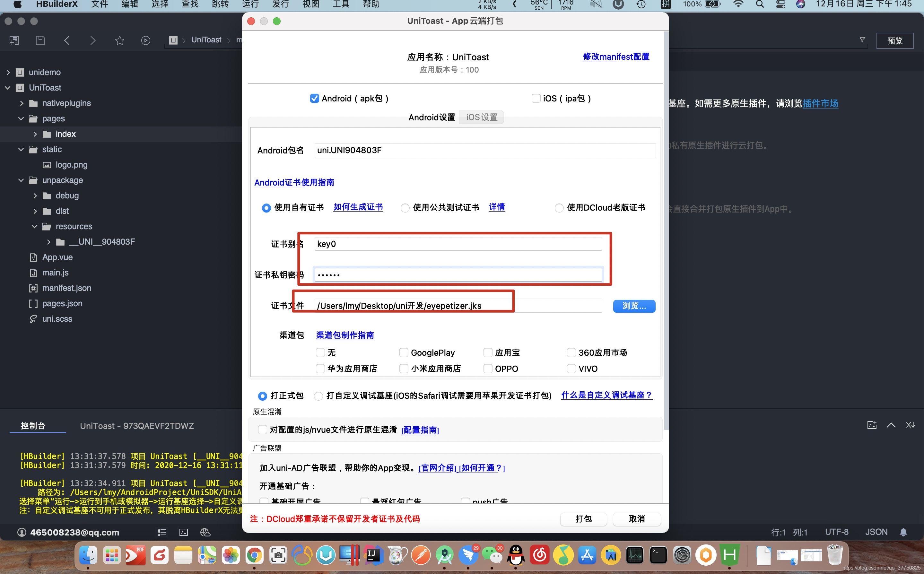Open Google Chrome from the Dock
Viewport: 924px width, 574px height.
[x=254, y=555]
